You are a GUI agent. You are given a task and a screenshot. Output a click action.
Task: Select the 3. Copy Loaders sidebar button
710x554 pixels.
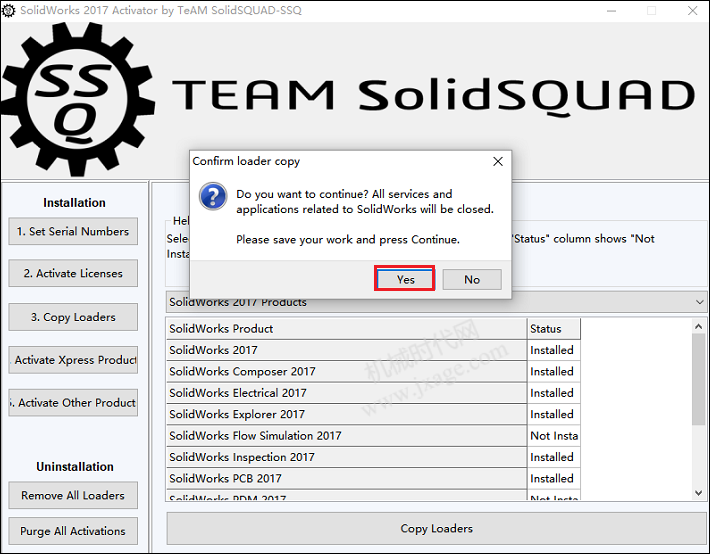73,317
